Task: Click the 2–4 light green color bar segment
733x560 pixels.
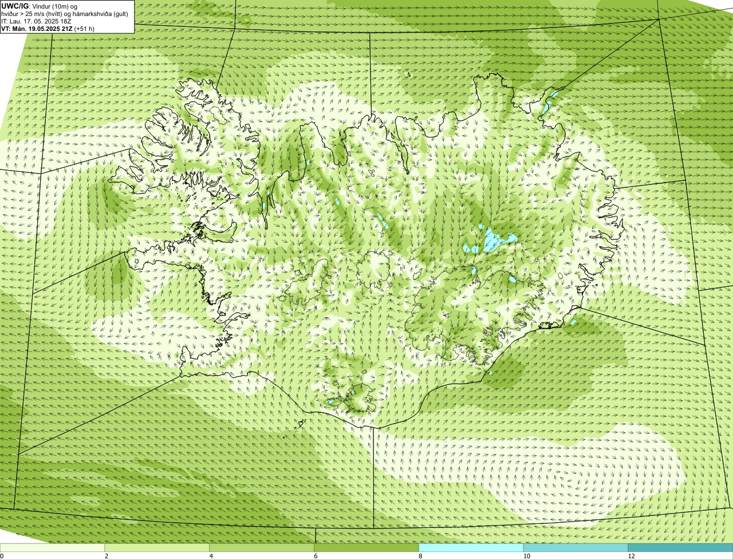Action: coord(157,547)
